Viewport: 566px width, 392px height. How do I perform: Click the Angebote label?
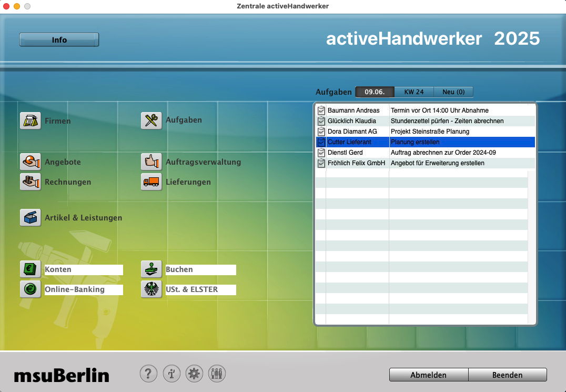tap(63, 162)
